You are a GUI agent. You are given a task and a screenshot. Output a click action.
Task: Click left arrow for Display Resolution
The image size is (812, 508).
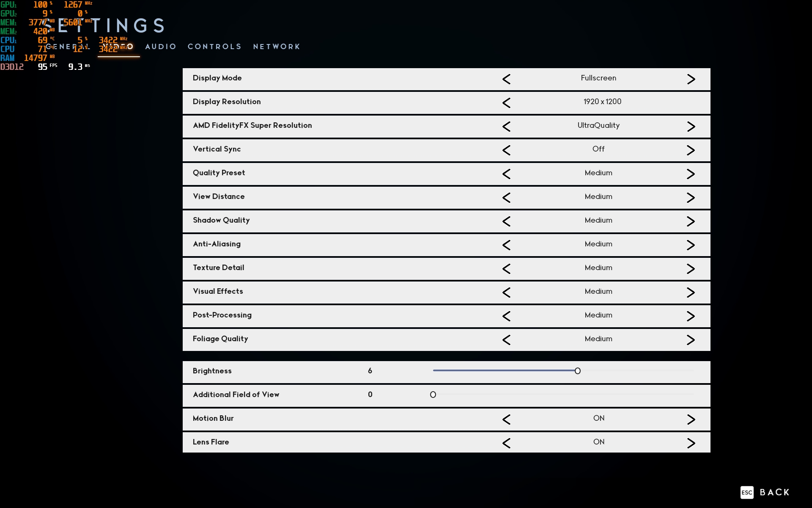506,103
